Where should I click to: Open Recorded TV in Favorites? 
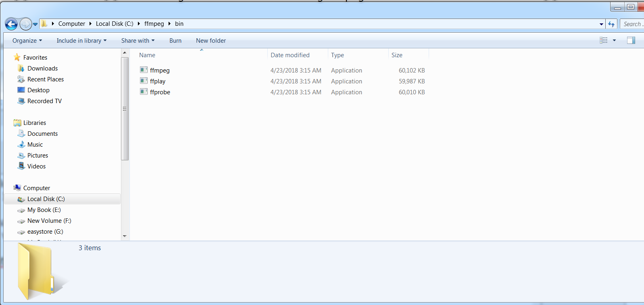(44, 101)
